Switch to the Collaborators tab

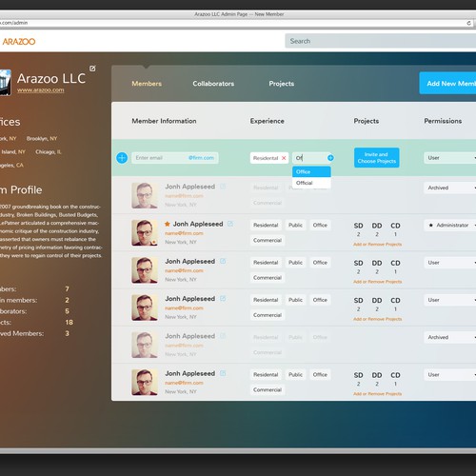click(213, 84)
